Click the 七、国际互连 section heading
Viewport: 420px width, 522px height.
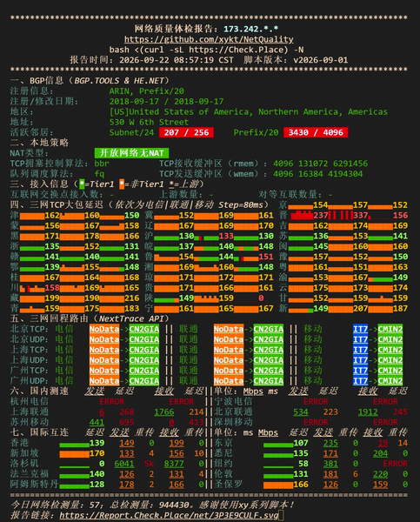pyautogui.click(x=39, y=432)
